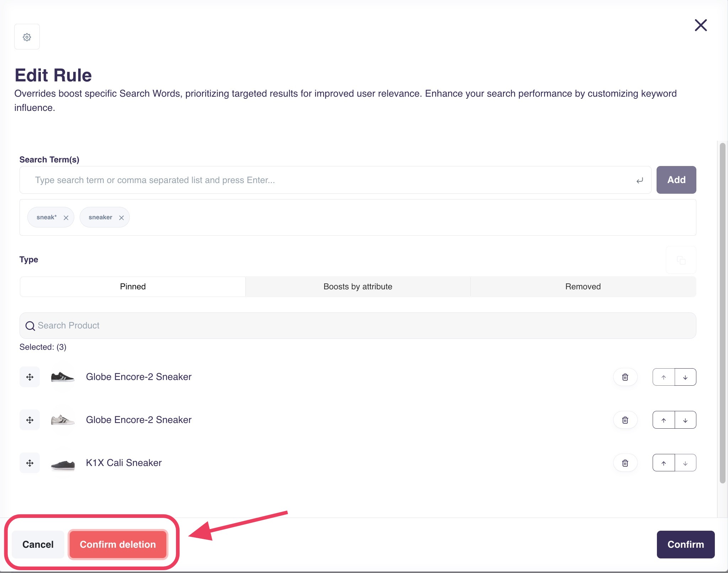
Task: Move first Globe Encore-2 Sneaker down
Action: (x=685, y=377)
